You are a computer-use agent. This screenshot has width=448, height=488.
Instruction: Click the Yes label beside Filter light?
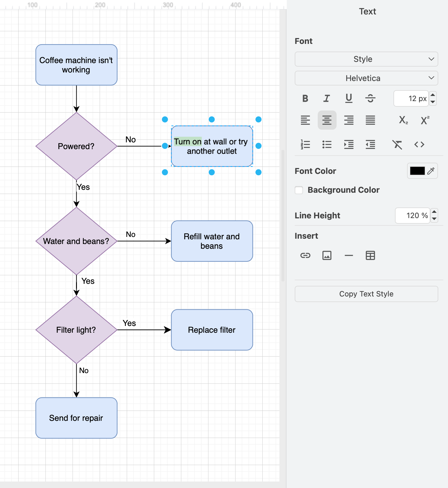(129, 323)
